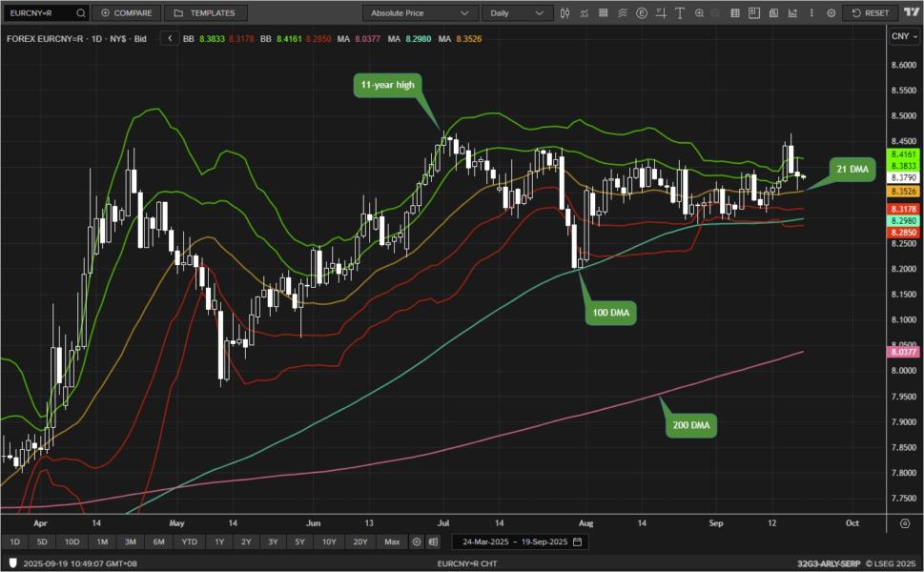Select the 20Y time range
The image size is (924, 572).
[x=360, y=541]
